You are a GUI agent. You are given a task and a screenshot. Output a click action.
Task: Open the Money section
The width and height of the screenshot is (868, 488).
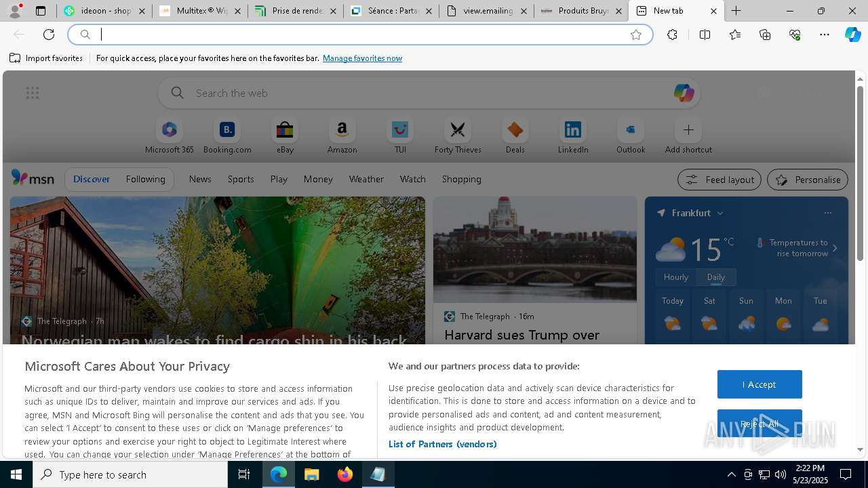[318, 179]
